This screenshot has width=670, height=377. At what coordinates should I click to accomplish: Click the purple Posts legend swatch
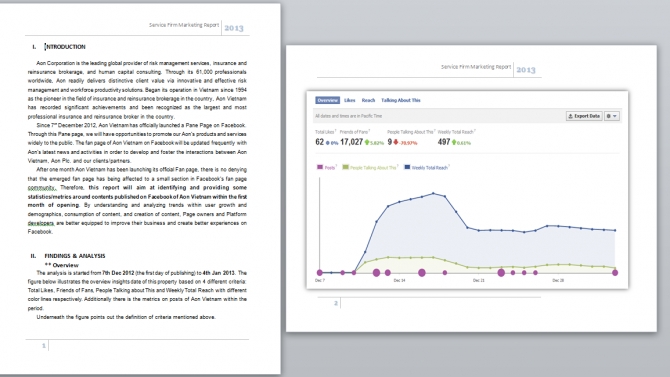320,167
